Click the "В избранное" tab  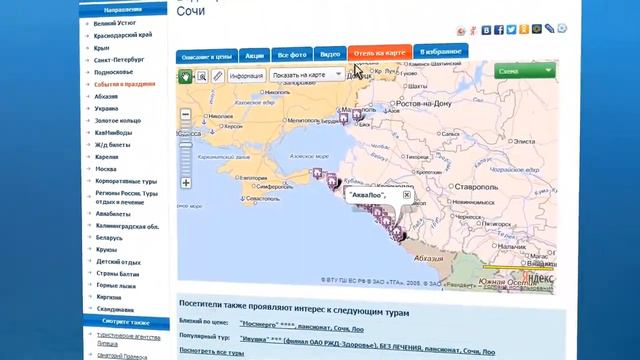pyautogui.click(x=441, y=51)
